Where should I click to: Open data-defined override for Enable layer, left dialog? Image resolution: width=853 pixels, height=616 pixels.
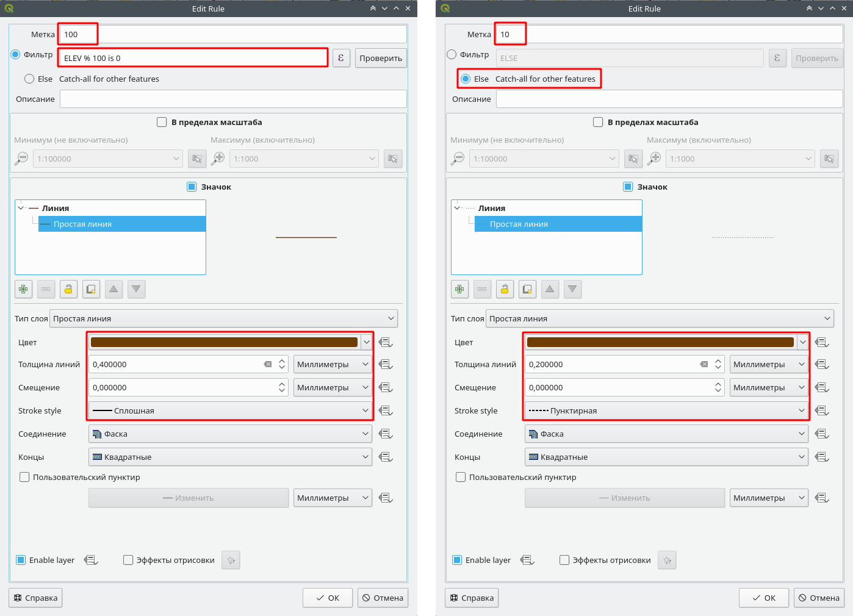pos(91,560)
